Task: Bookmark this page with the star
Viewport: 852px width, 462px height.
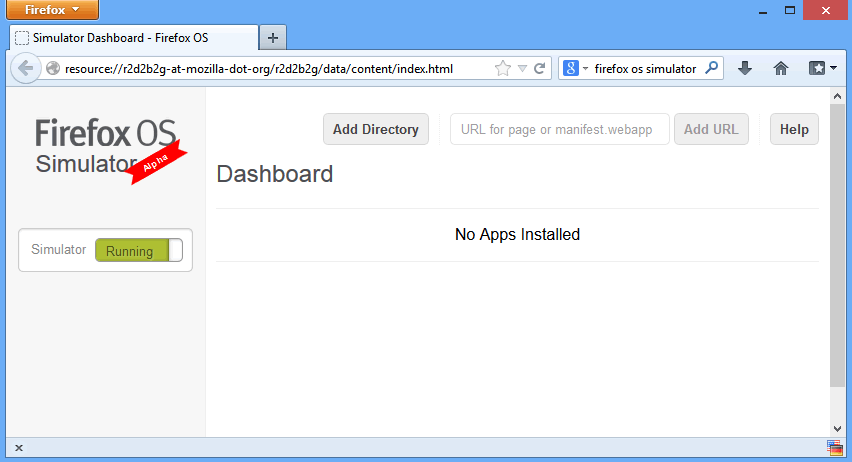Action: click(x=503, y=68)
